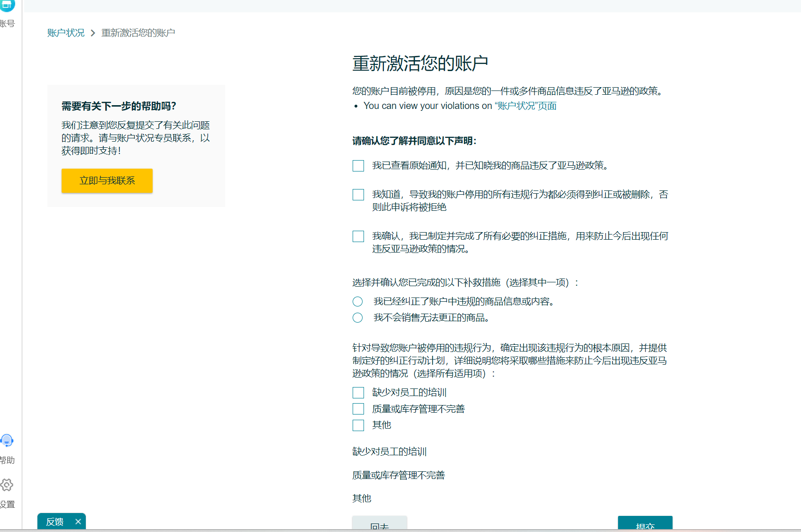This screenshot has width=801, height=532.
Task: Tick the 质量或库存管理不完善 checkbox
Action: tap(358, 409)
